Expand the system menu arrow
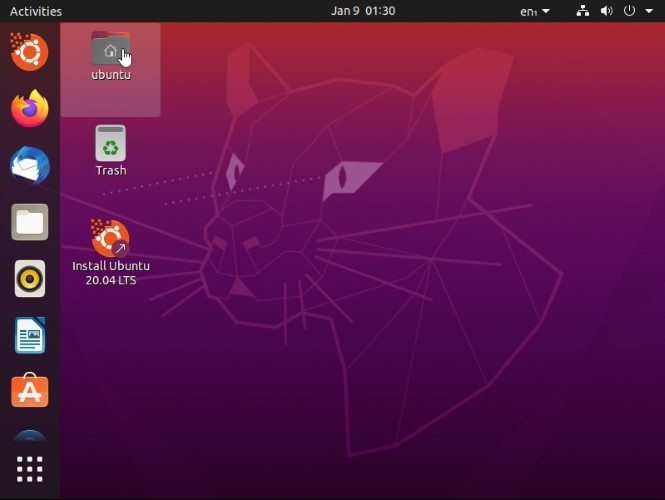This screenshot has height=500, width=665. (649, 11)
